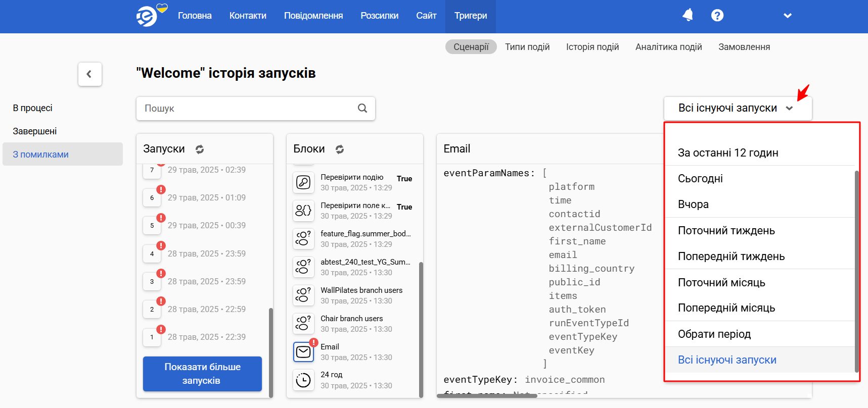Switch to Історія подій tab
Viewport: 868px width, 408px height.
click(x=592, y=47)
